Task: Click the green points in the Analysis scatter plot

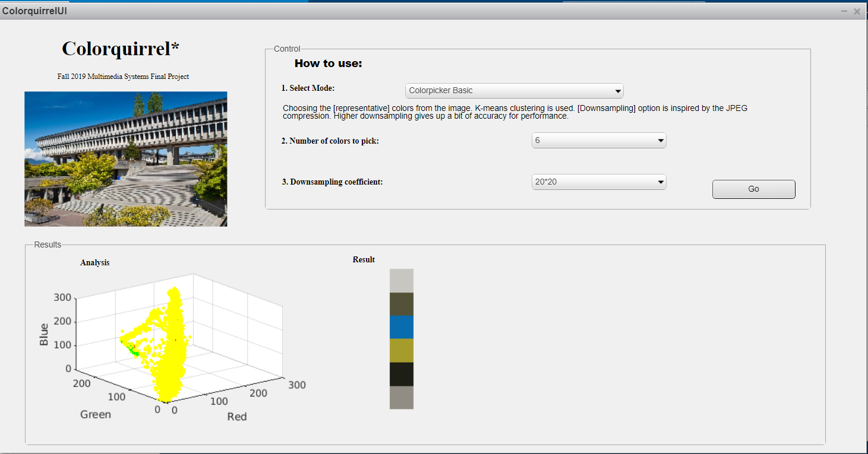Action: click(x=133, y=351)
